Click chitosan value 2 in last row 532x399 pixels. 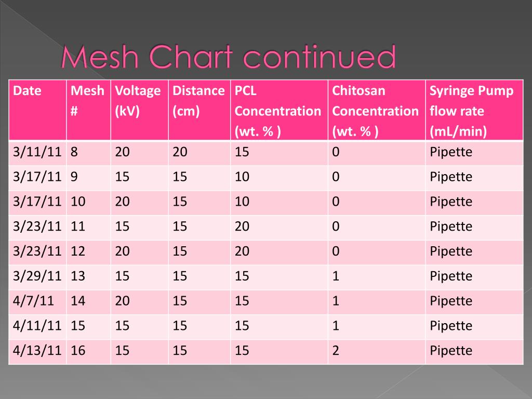[377, 352]
